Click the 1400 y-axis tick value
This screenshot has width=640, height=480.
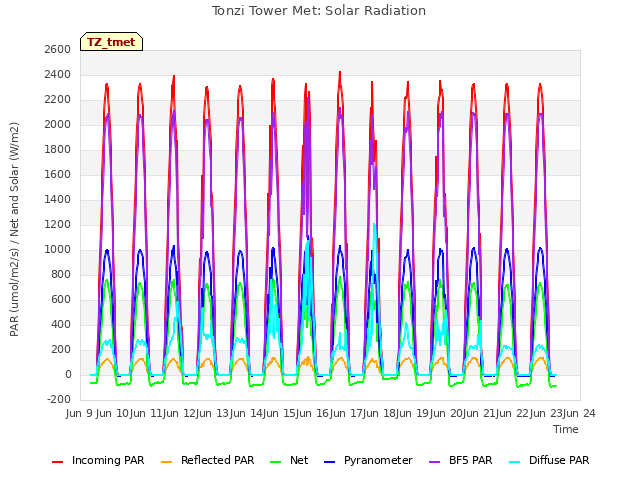click(x=58, y=200)
